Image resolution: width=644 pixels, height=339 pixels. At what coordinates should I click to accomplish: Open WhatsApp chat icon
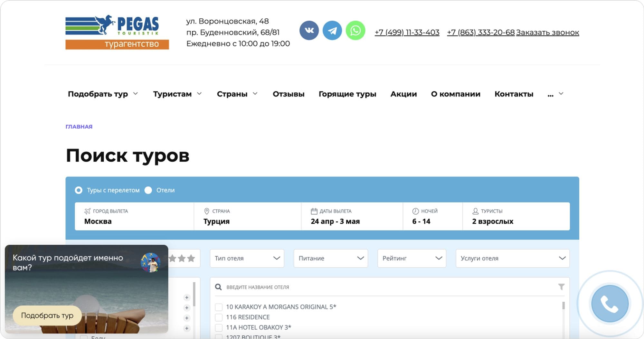point(355,30)
